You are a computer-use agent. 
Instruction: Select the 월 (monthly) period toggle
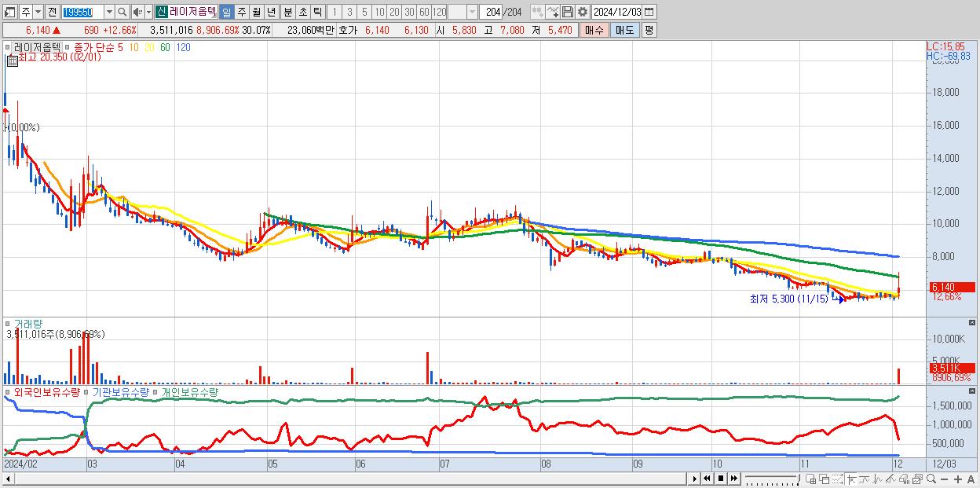[x=256, y=12]
